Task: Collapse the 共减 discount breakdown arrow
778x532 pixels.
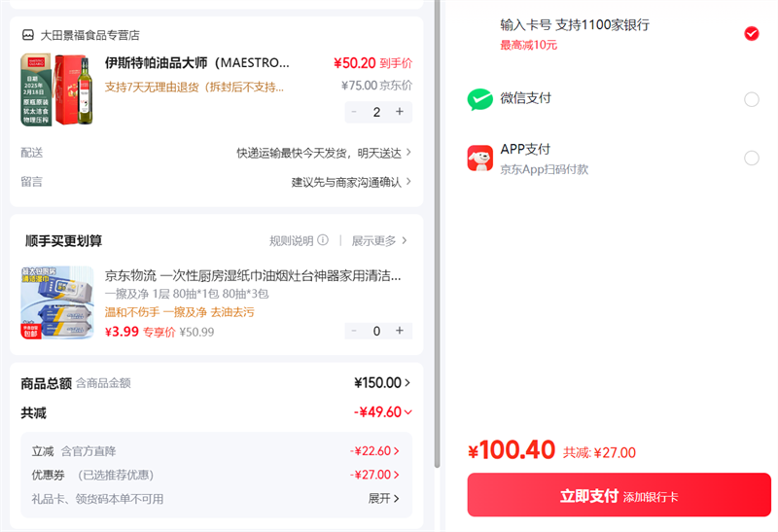Action: coord(407,412)
